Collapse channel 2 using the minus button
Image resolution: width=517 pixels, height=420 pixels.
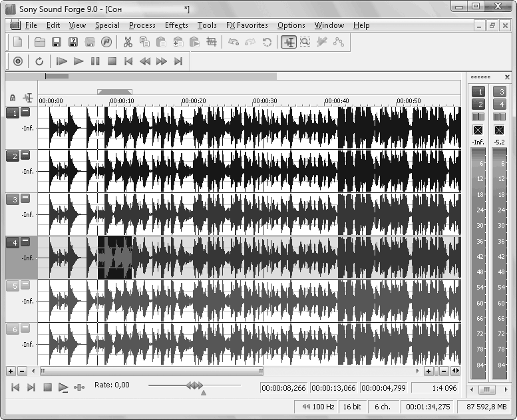(x=25, y=155)
